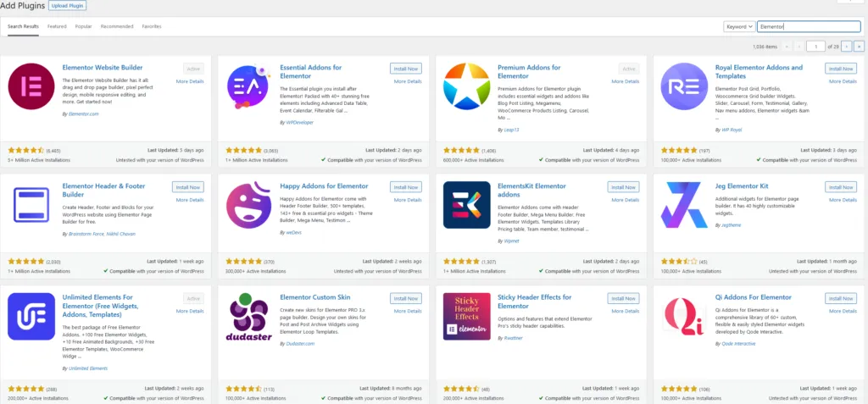868x404 pixels.
Task: Open the Qi Addons For Elementor icon
Action: pyautogui.click(x=684, y=317)
